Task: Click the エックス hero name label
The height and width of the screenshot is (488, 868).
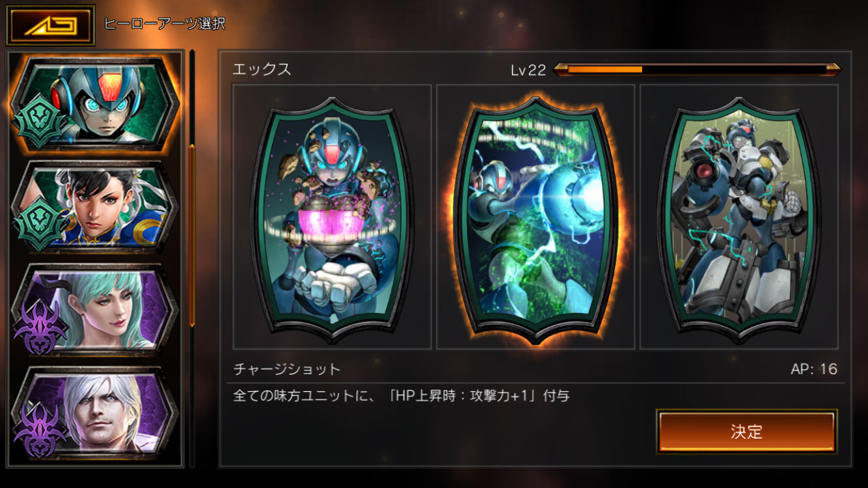Action: pyautogui.click(x=262, y=70)
